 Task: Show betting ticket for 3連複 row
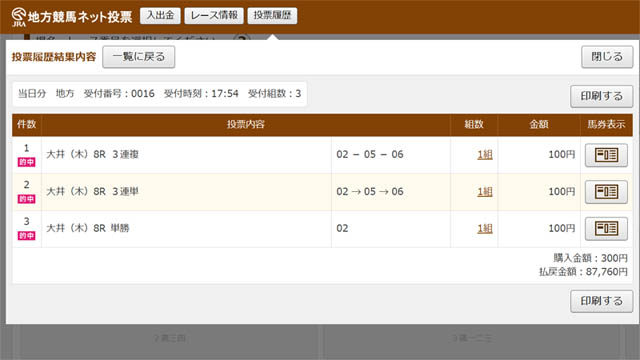[x=606, y=155]
